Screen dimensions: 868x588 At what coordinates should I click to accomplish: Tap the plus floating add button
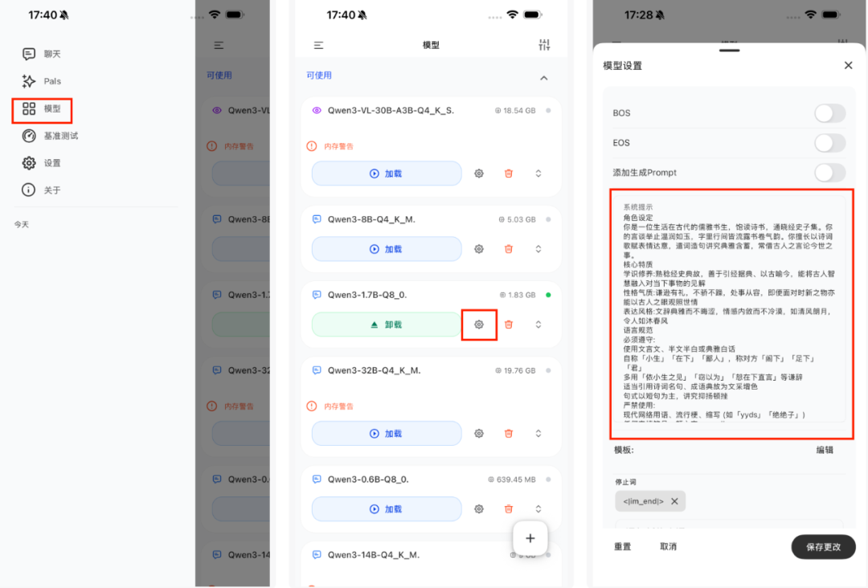530,538
